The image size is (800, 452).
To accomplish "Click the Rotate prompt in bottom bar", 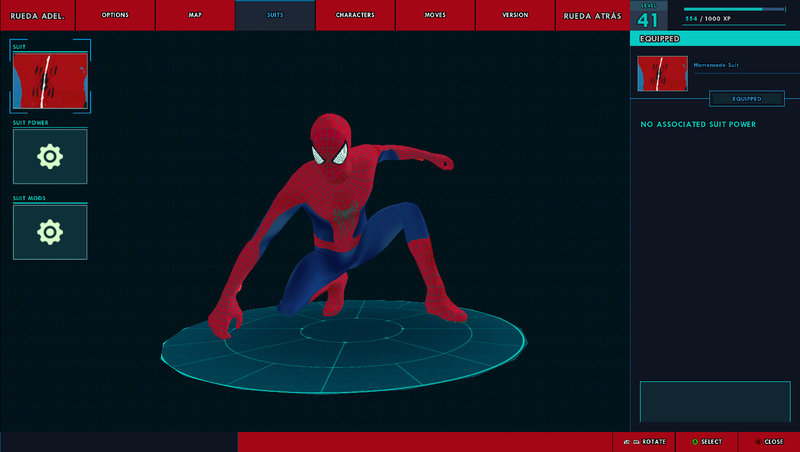I will click(x=644, y=442).
